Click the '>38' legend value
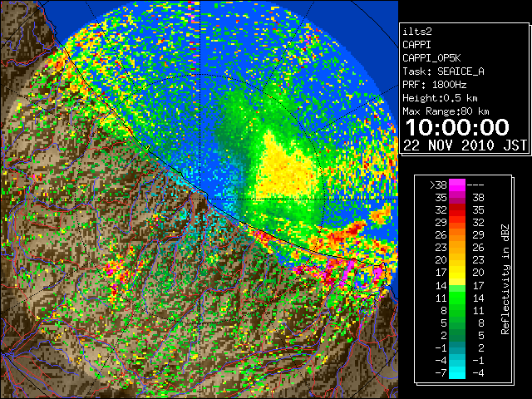The width and height of the screenshot is (532, 399). 438,185
